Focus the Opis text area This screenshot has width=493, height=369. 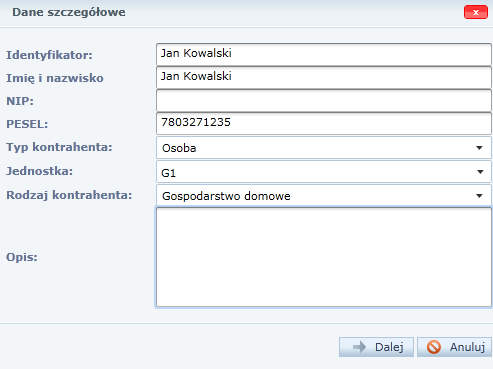(324, 257)
